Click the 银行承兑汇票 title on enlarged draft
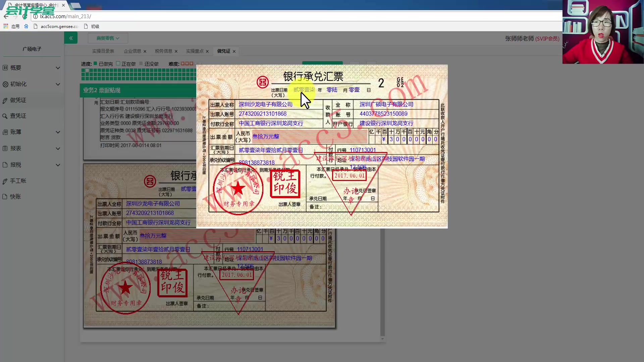Viewport: 644px width, 362px height. [x=313, y=76]
